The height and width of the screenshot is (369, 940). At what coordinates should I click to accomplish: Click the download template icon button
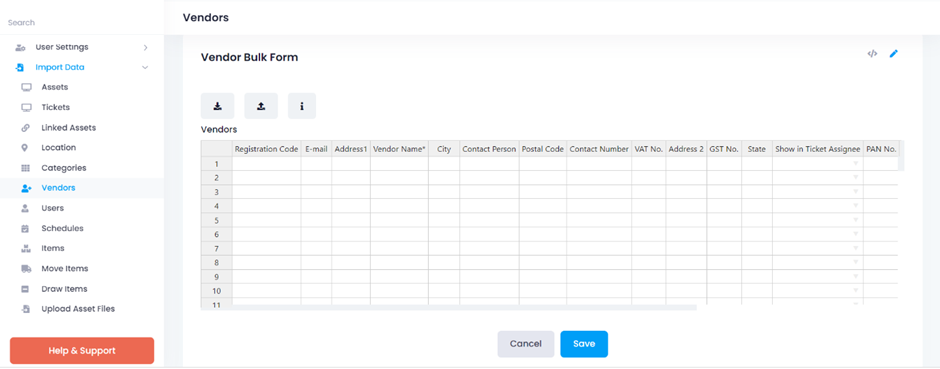point(218,106)
